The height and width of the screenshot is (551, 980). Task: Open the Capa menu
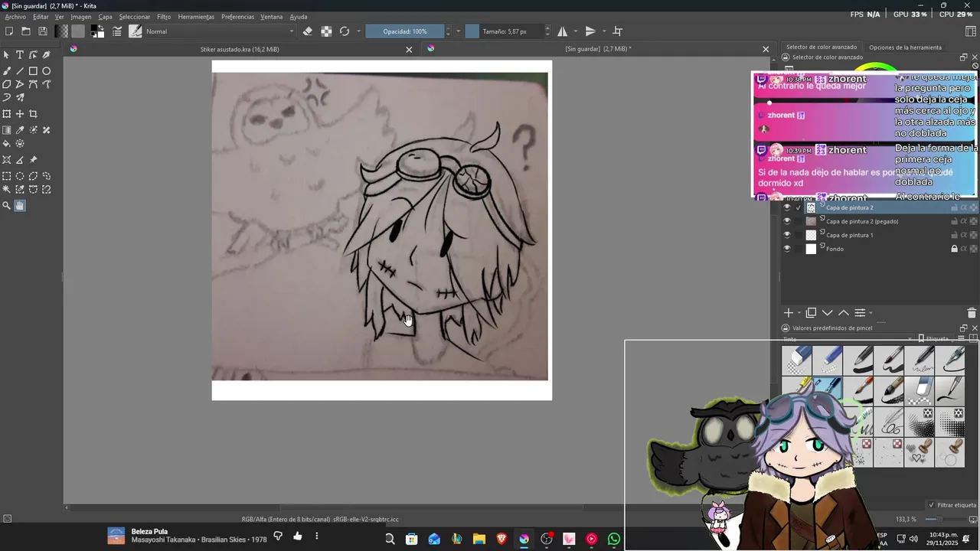[105, 17]
